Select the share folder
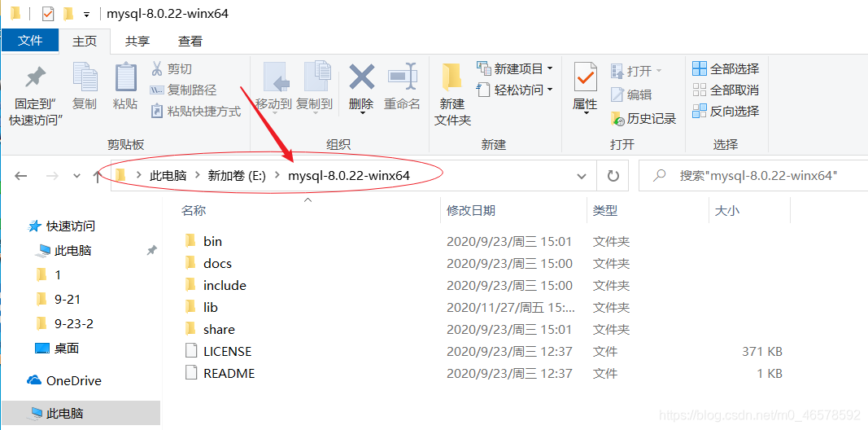 pos(219,329)
